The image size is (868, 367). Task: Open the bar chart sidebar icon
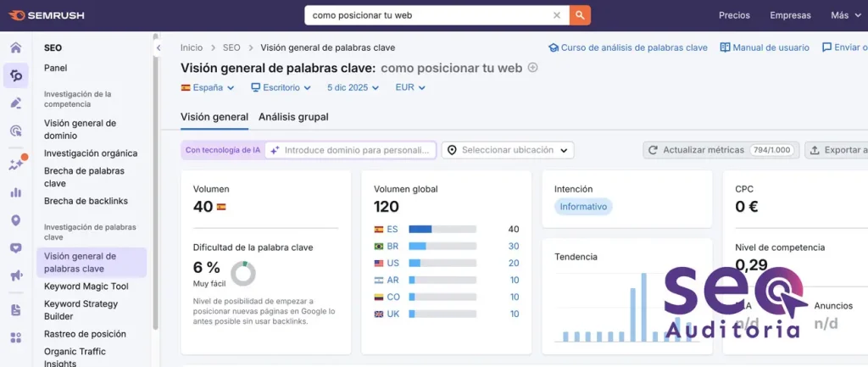(x=15, y=192)
